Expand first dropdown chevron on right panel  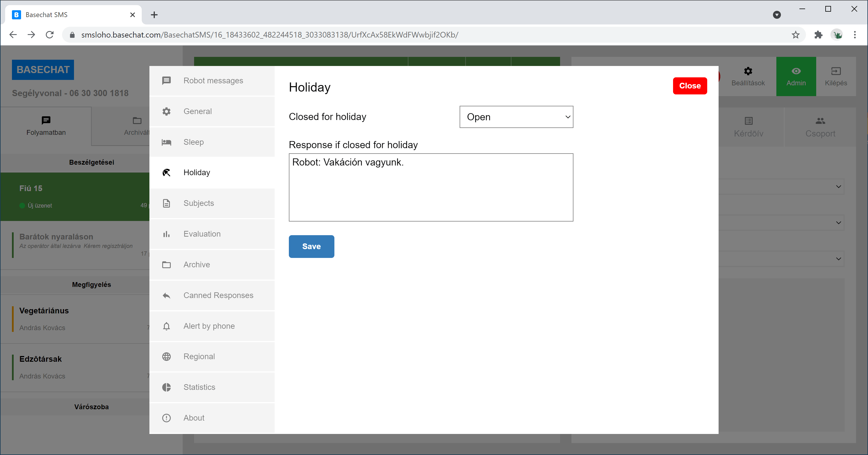tap(838, 187)
